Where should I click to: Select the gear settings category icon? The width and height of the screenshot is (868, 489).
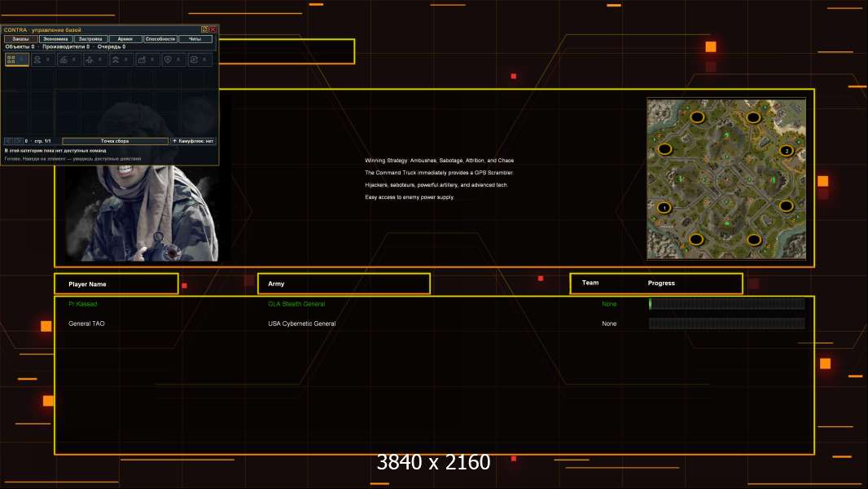click(199, 59)
